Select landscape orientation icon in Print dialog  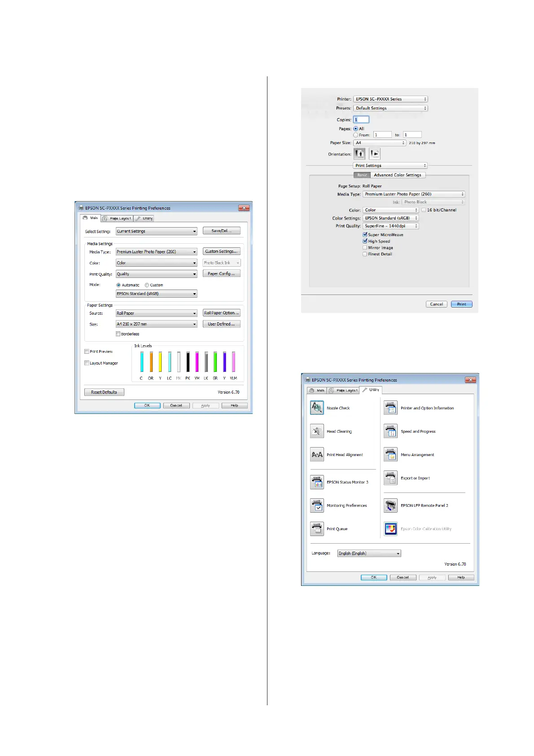[375, 154]
